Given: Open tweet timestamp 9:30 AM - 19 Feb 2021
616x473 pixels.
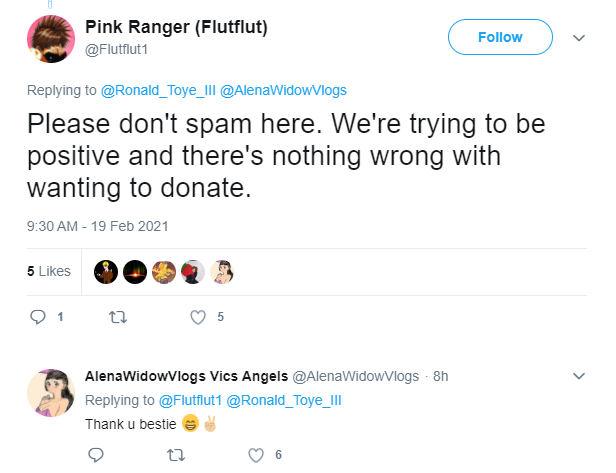Looking at the screenshot, I should click(98, 227).
